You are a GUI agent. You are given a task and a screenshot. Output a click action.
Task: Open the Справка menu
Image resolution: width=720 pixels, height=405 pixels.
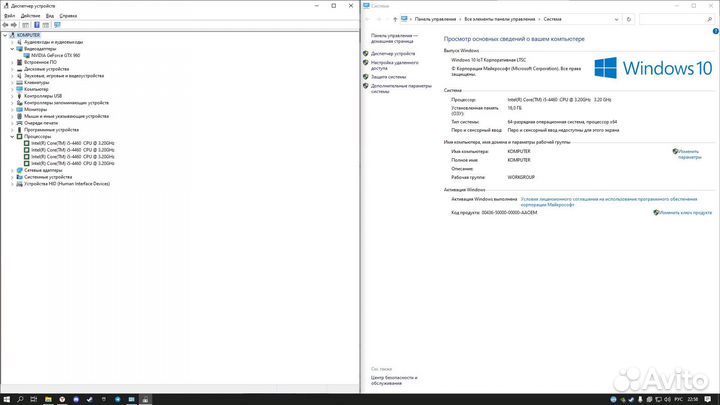[68, 16]
